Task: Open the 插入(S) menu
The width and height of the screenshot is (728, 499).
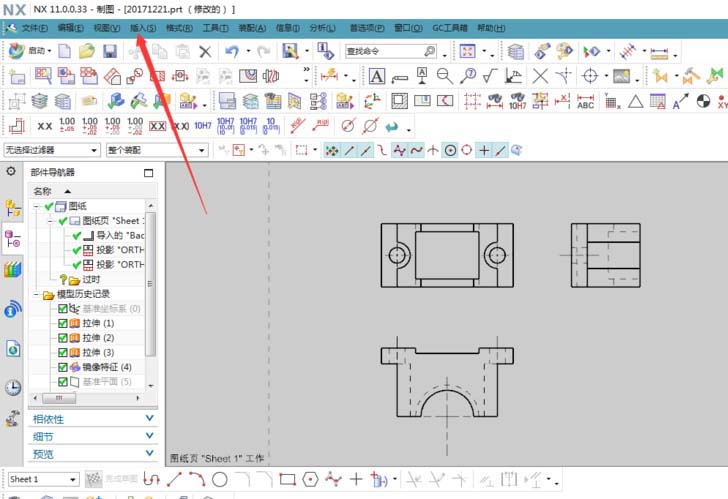Action: pos(143,28)
